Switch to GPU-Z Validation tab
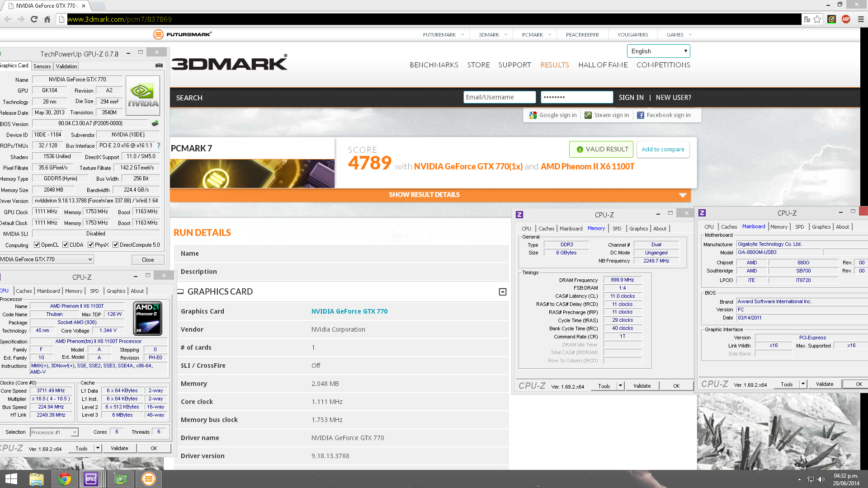 (66, 66)
